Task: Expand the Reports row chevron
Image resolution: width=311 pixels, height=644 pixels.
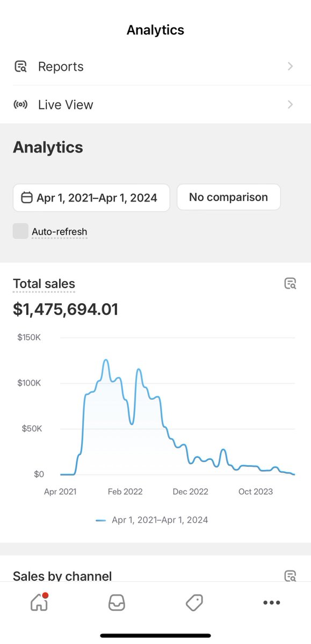Action: pyautogui.click(x=290, y=67)
